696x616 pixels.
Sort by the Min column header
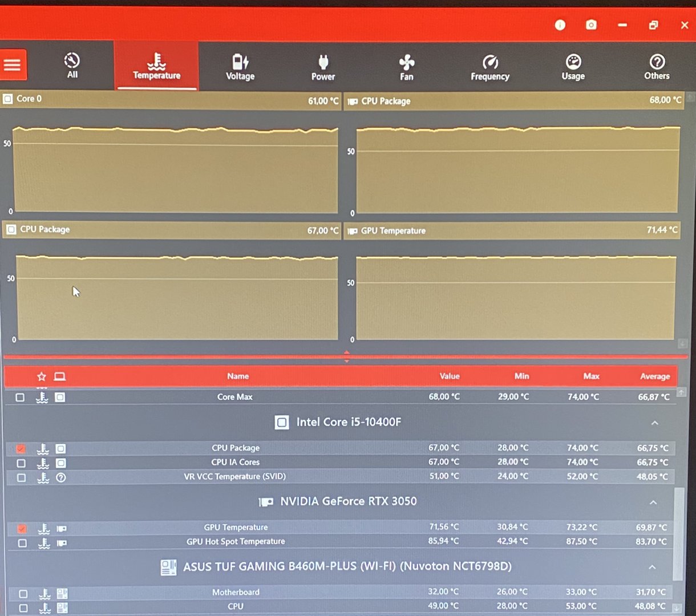521,376
